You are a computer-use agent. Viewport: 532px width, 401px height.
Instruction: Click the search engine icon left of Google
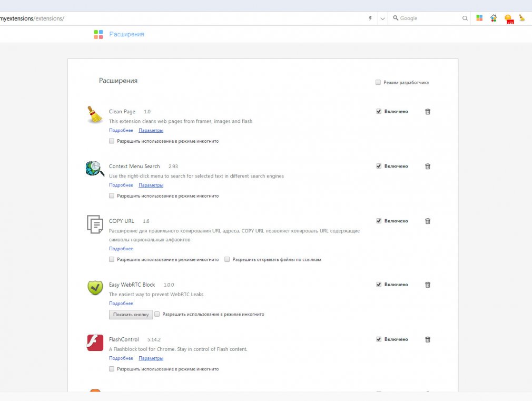[x=396, y=18]
